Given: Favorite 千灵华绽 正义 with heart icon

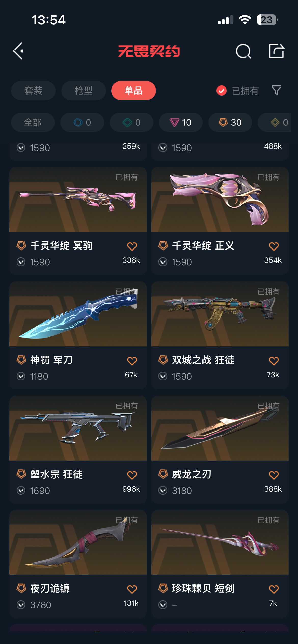Looking at the screenshot, I should click(274, 246).
